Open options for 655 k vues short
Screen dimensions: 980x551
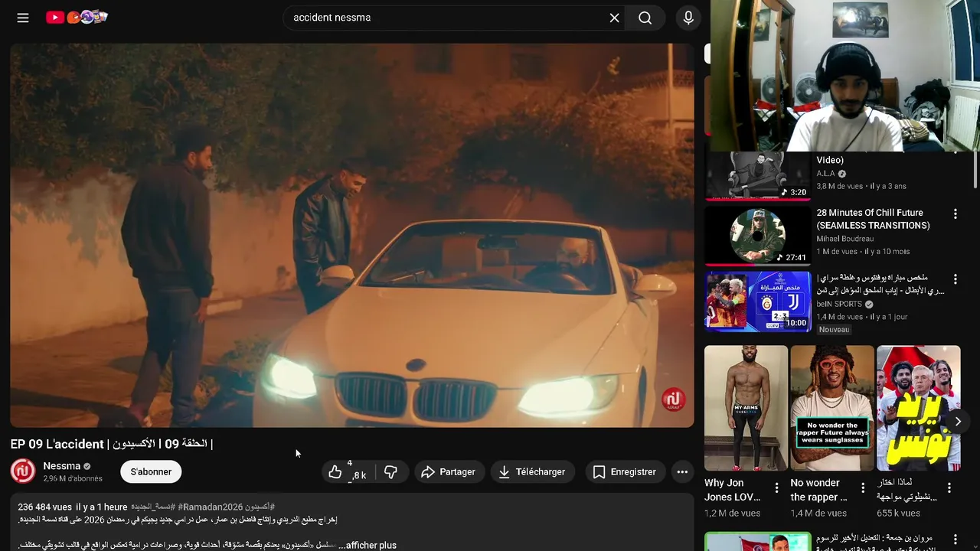pos(949,487)
